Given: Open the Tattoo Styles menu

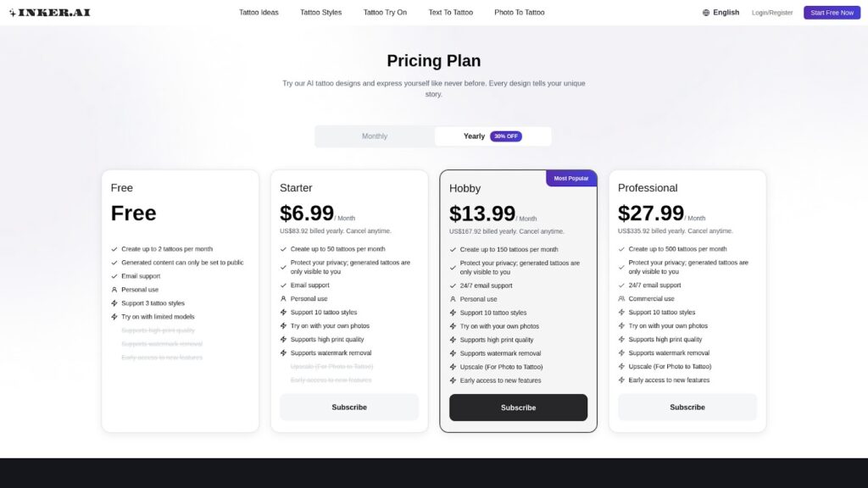Looking at the screenshot, I should click(321, 12).
